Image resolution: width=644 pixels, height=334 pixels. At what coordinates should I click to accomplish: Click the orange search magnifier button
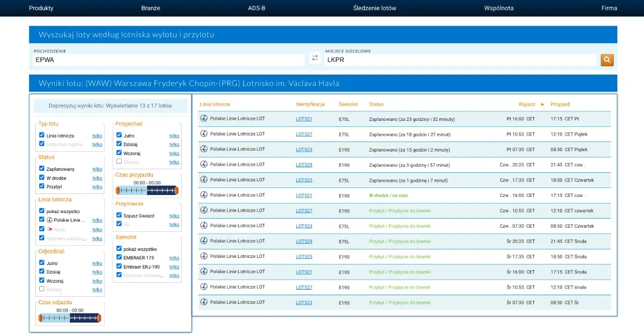pyautogui.click(x=607, y=60)
